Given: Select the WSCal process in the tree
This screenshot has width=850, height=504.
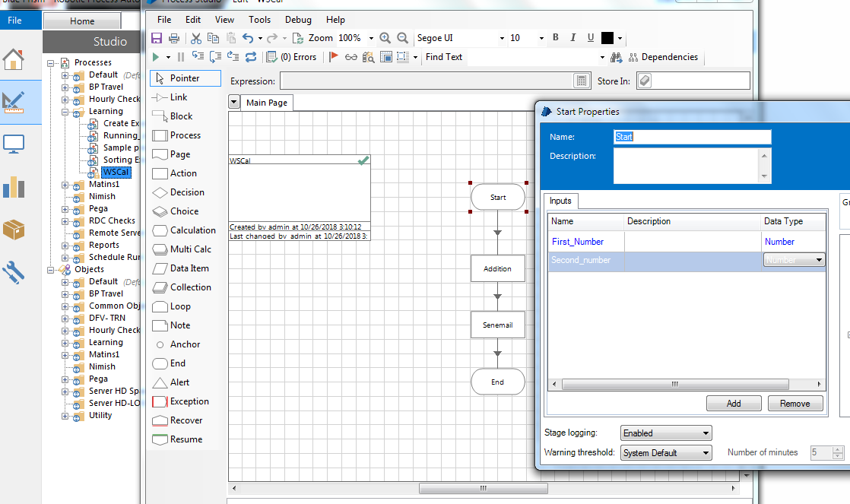Looking at the screenshot, I should pyautogui.click(x=116, y=173).
